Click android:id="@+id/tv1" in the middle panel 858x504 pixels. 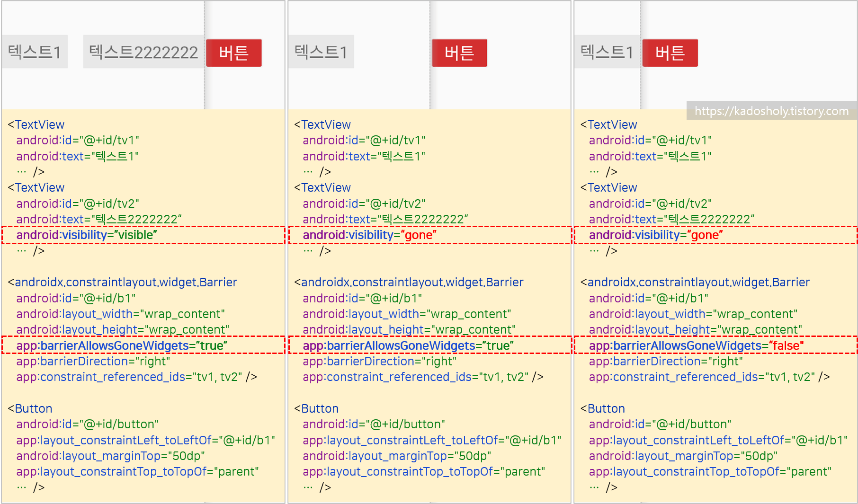[x=364, y=141]
